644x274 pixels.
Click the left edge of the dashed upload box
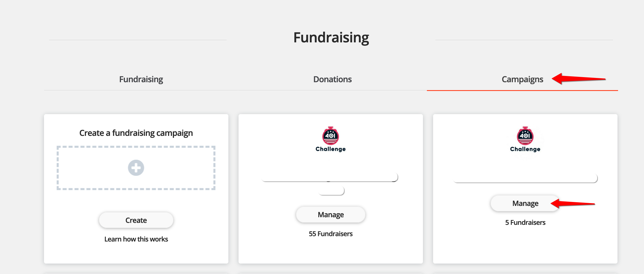58,168
